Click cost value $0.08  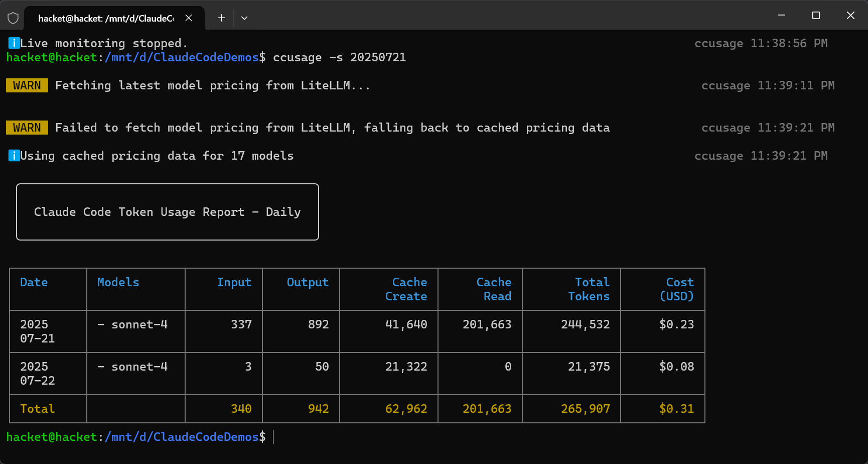pos(677,367)
